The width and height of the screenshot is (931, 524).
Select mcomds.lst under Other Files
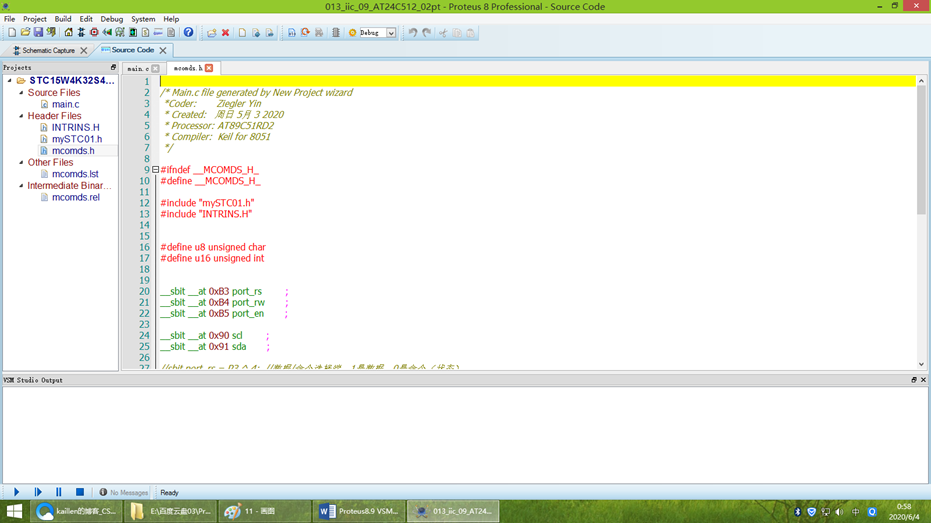pyautogui.click(x=75, y=174)
